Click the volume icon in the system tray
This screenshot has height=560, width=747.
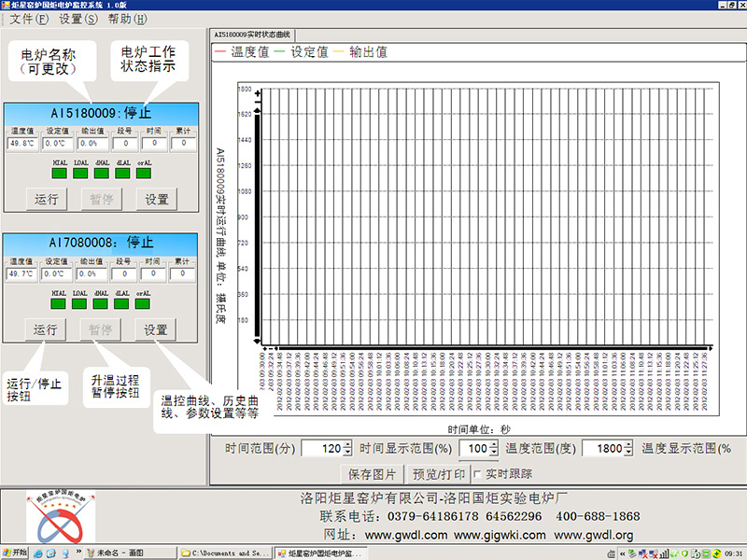665,552
